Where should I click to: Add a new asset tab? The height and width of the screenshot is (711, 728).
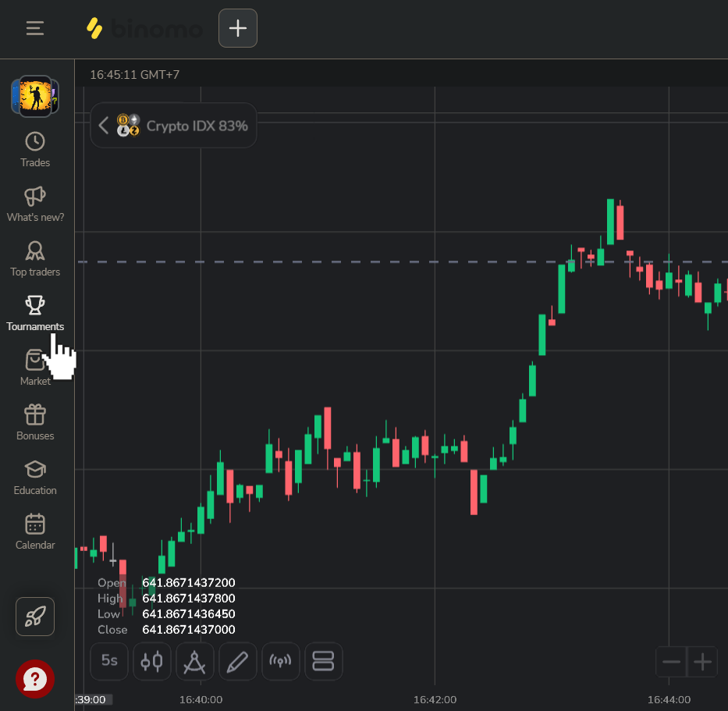238,29
